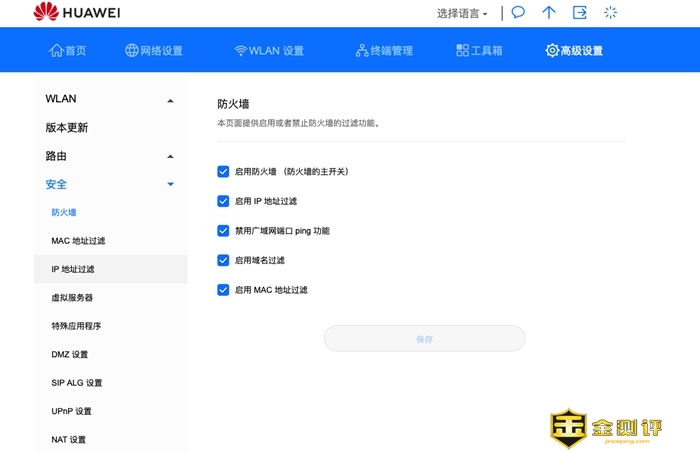The image size is (700, 452).
Task: Click the house icon for 首页
Action: (56, 51)
